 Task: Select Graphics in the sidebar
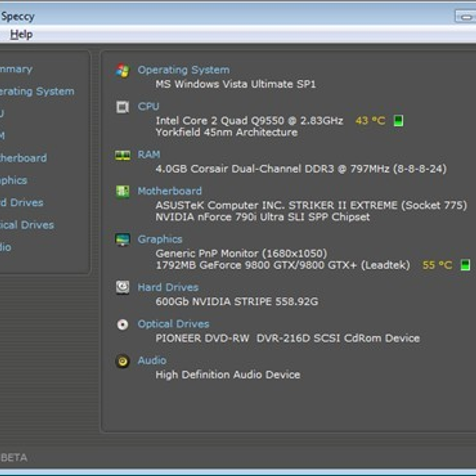13,180
